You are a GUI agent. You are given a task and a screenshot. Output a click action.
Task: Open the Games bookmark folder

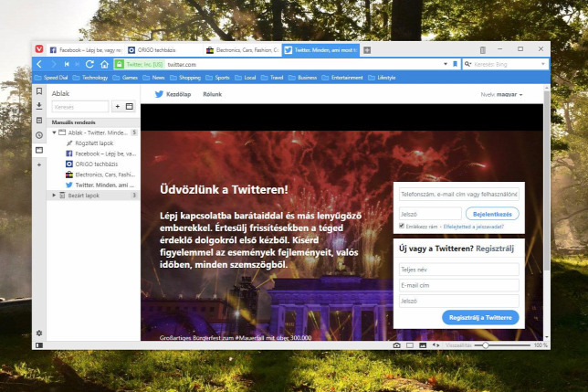coord(125,78)
